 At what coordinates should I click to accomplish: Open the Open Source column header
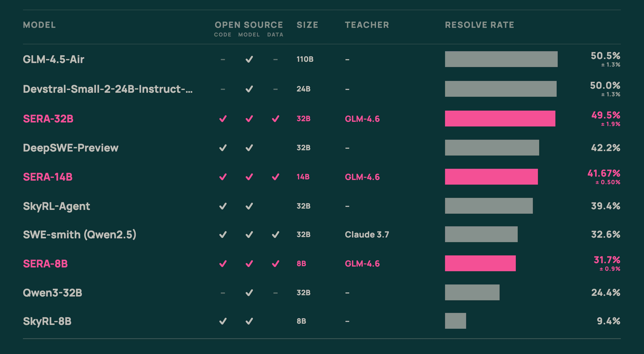point(249,25)
